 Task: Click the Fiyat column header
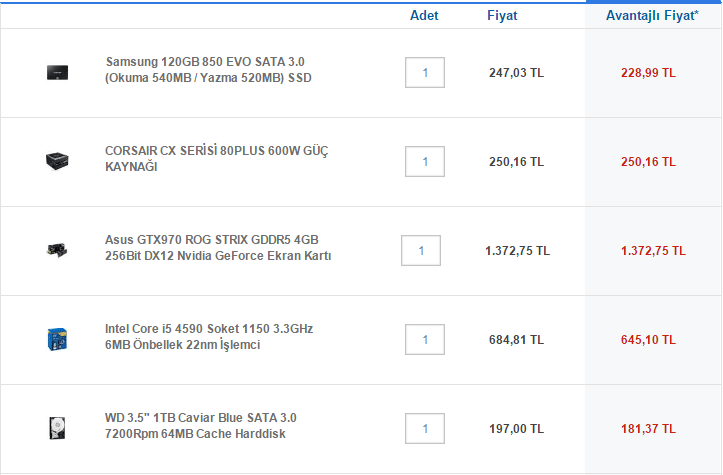tap(502, 16)
